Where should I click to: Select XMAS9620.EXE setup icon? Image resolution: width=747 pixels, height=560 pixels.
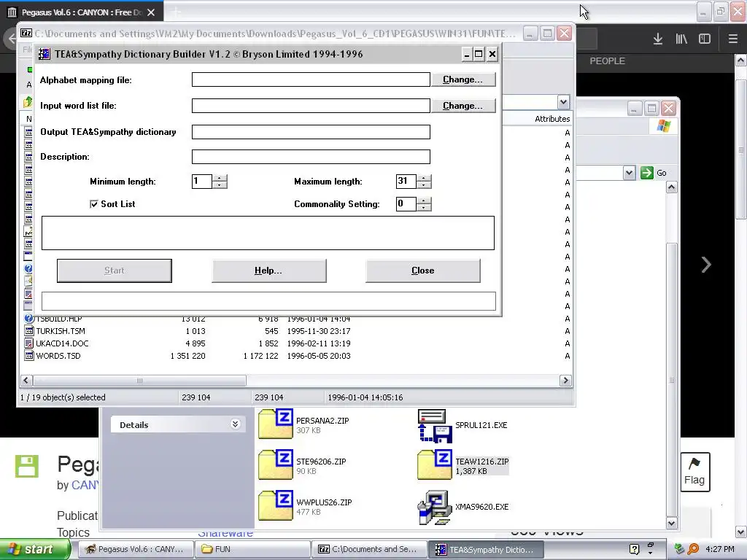[435, 507]
